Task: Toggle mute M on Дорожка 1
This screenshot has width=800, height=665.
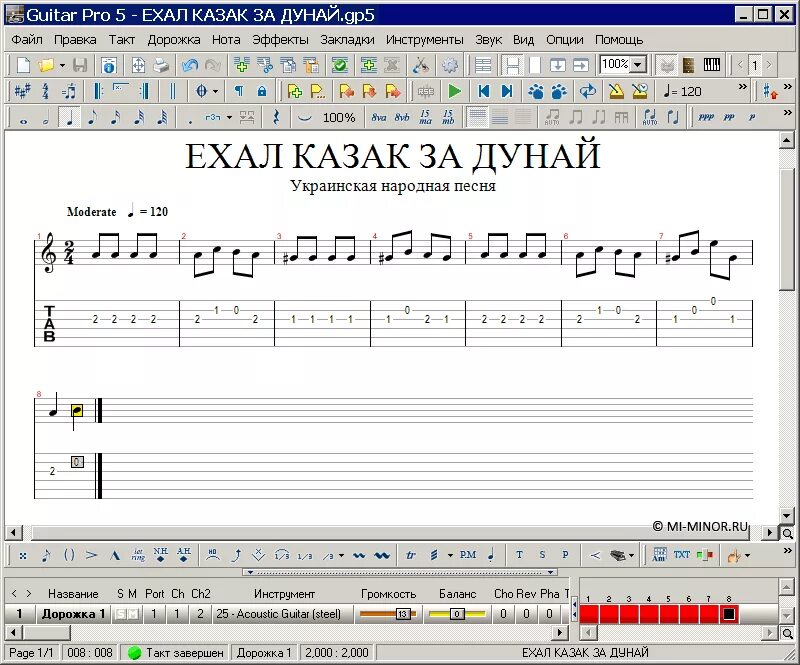Action: point(132,614)
